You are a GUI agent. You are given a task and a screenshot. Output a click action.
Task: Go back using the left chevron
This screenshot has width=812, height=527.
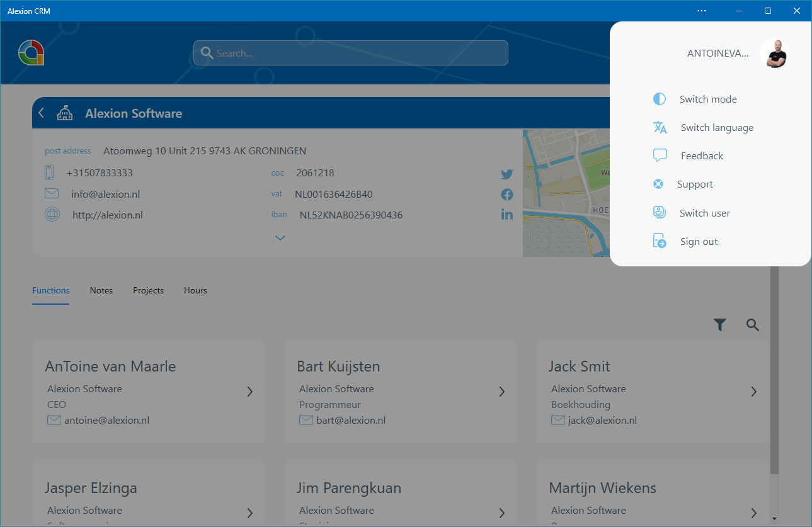tap(42, 113)
